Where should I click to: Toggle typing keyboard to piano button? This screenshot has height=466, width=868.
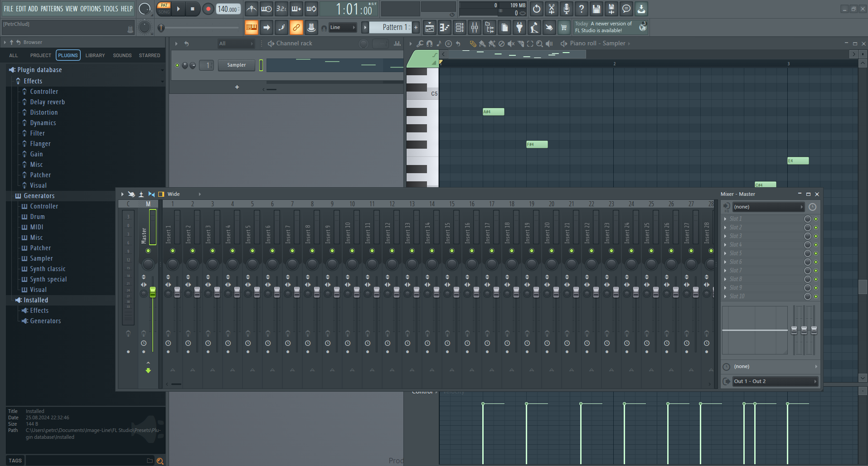coord(252,28)
